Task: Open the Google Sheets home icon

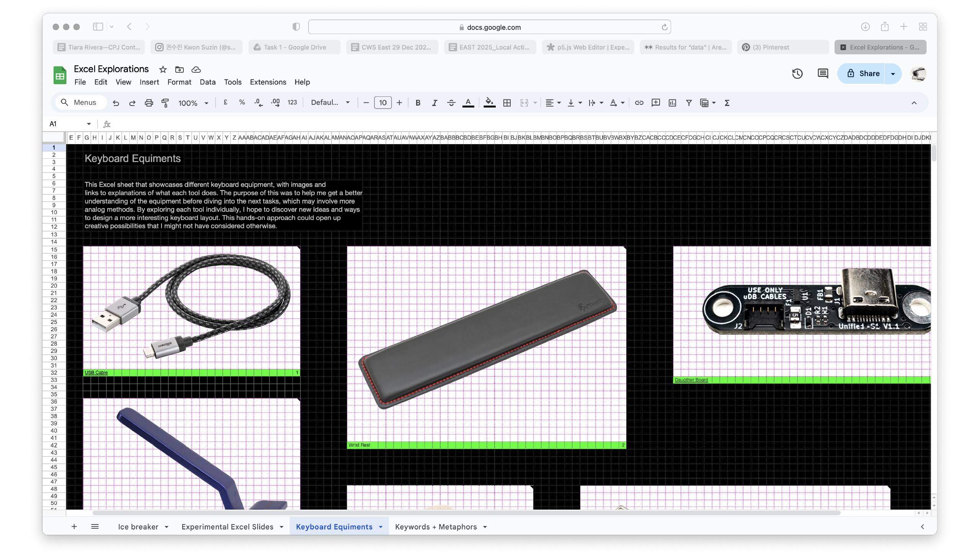Action: click(60, 75)
